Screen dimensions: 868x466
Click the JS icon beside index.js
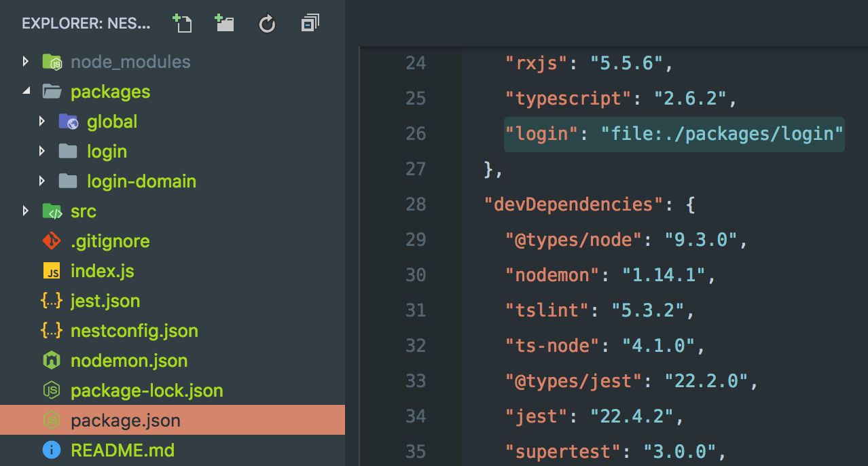(x=52, y=271)
